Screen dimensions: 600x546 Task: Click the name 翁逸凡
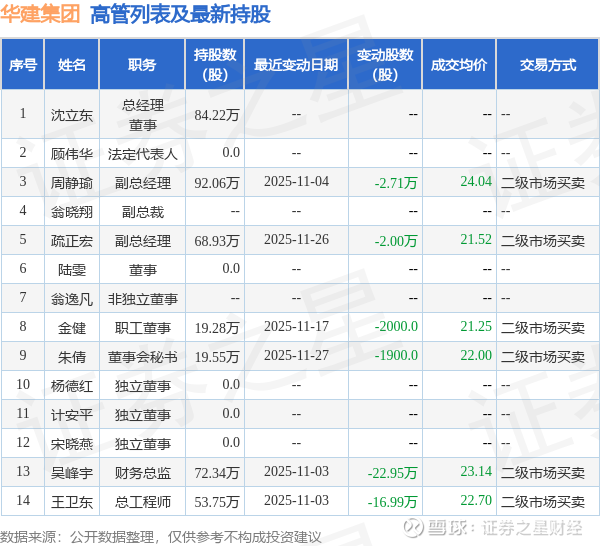(72, 299)
